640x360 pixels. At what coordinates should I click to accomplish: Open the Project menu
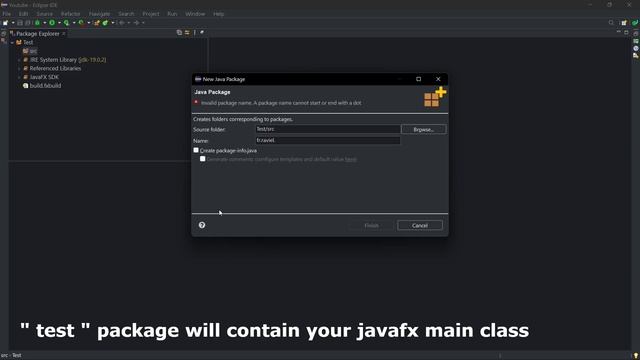pyautogui.click(x=151, y=13)
